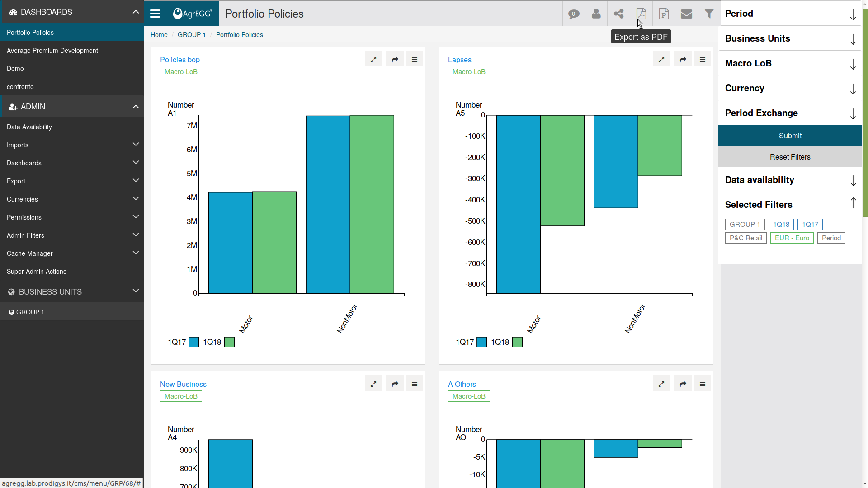The width and height of the screenshot is (868, 488).
Task: Toggle the hamburger sidebar menu
Action: point(155,14)
